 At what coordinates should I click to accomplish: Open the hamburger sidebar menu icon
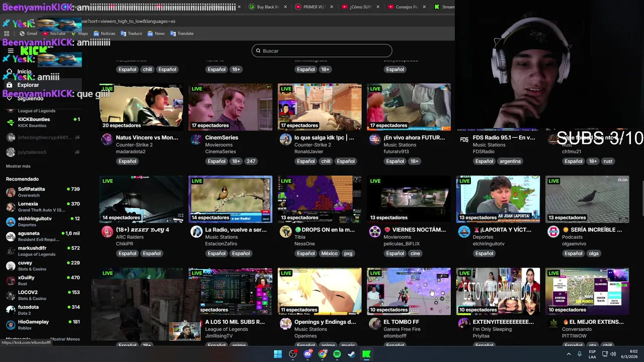coord(10,51)
